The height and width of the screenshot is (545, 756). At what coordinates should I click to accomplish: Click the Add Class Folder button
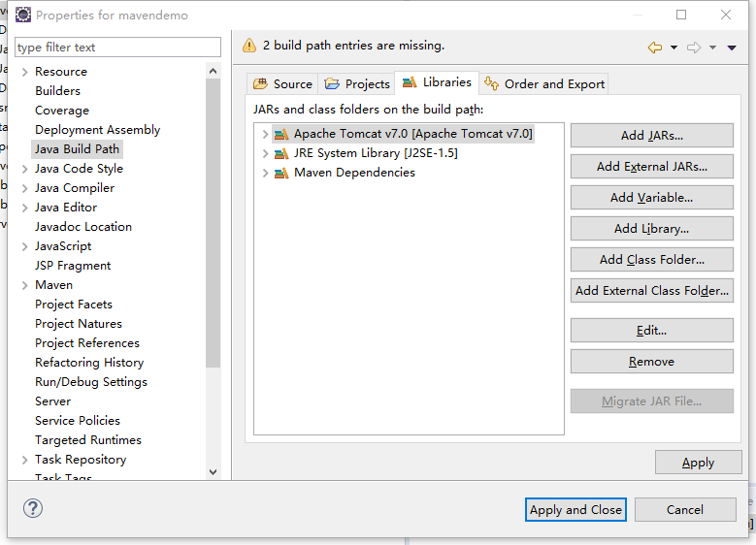[652, 260]
